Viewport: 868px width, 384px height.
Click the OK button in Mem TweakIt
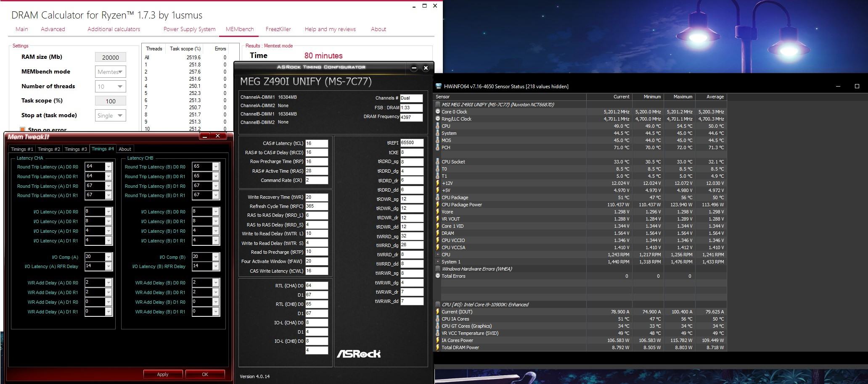[205, 374]
